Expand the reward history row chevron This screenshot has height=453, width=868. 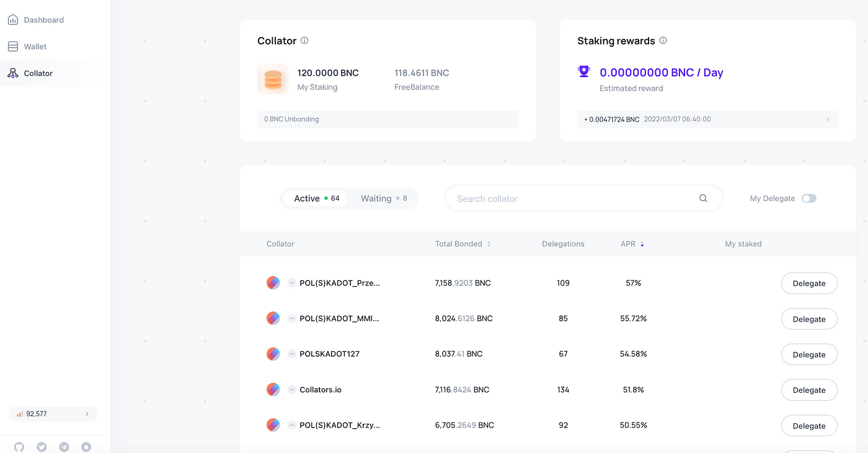tap(828, 119)
